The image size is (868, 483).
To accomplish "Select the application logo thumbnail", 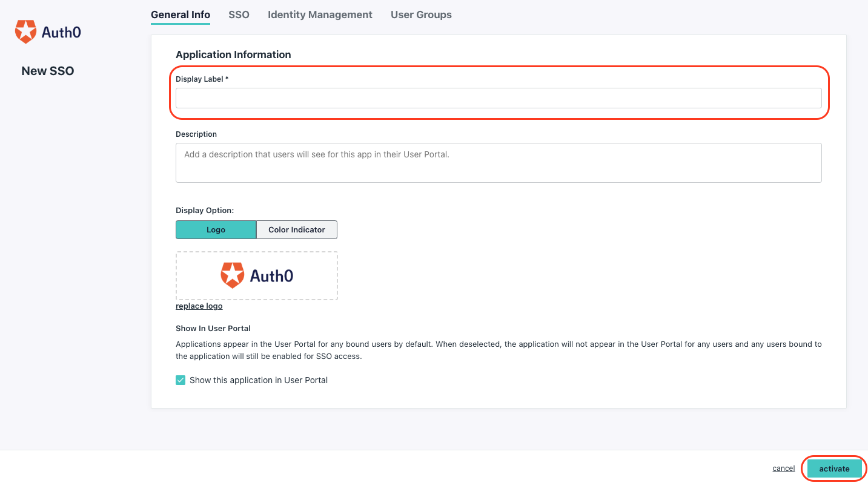I will point(256,275).
